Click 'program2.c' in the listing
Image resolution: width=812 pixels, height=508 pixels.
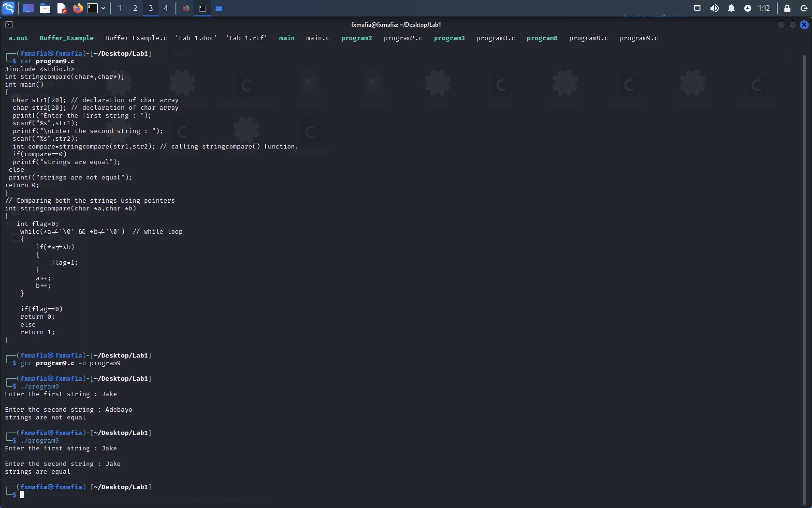403,38
